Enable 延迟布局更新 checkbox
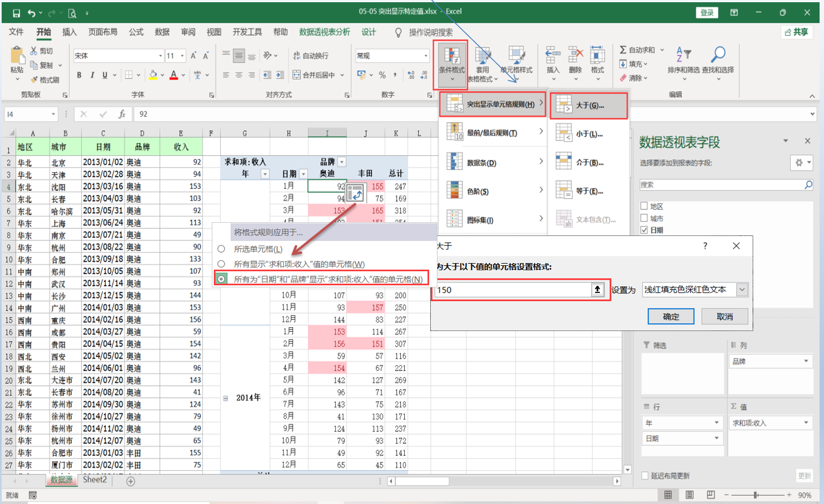This screenshot has width=824, height=504. [645, 476]
